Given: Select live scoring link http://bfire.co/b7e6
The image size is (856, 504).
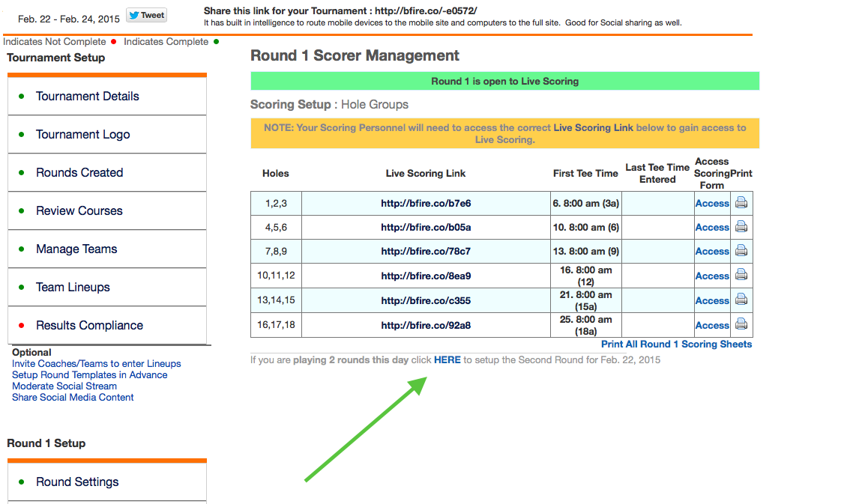Looking at the screenshot, I should pyautogui.click(x=426, y=204).
